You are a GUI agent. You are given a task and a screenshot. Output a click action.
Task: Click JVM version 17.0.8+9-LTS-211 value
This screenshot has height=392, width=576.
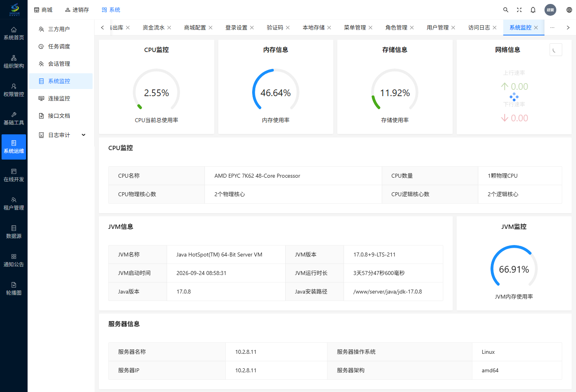(x=393, y=255)
